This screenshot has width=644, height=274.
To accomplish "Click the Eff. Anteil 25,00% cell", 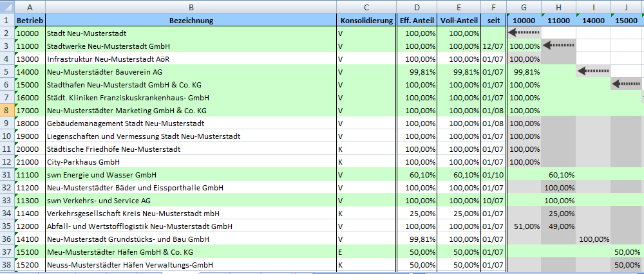I will click(x=417, y=214).
